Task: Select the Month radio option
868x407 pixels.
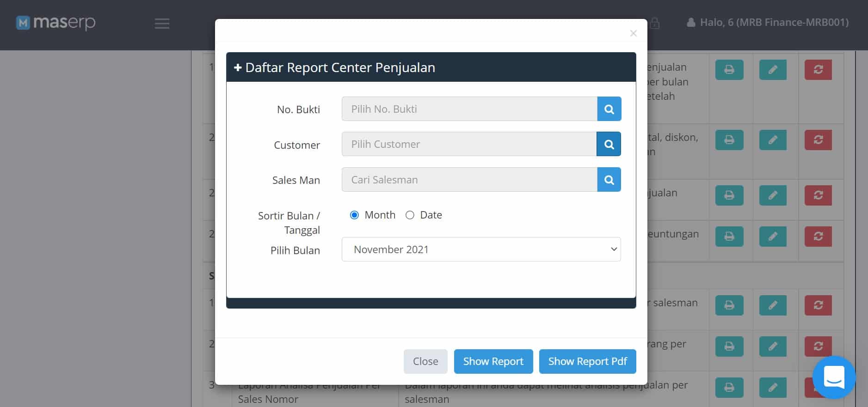Action: coord(354,215)
